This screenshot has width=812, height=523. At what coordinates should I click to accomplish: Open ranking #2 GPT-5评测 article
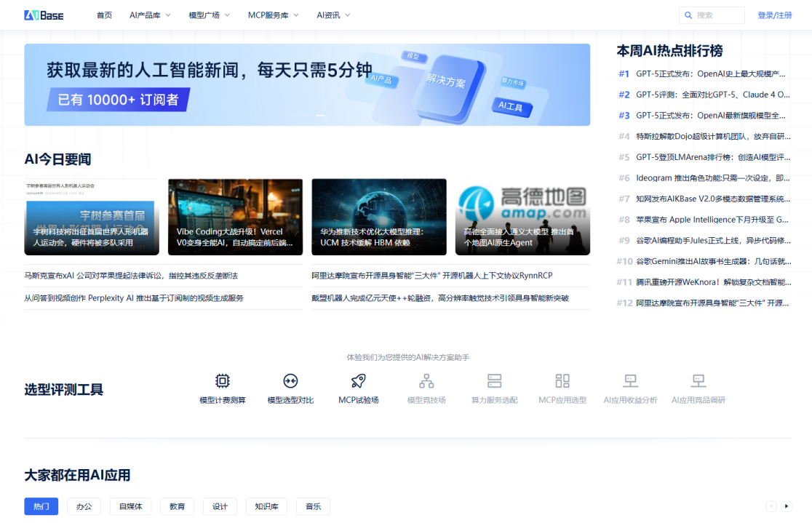704,95
